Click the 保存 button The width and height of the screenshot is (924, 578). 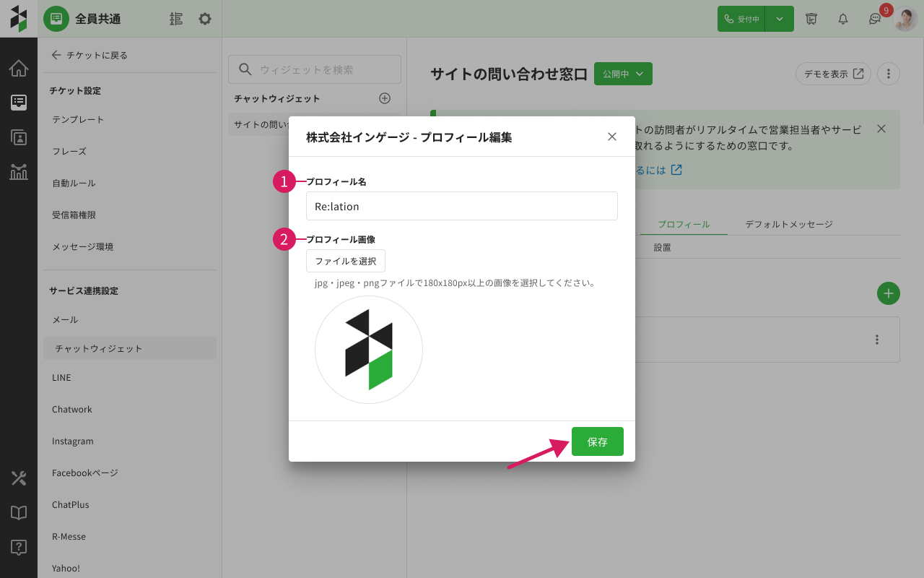point(597,441)
